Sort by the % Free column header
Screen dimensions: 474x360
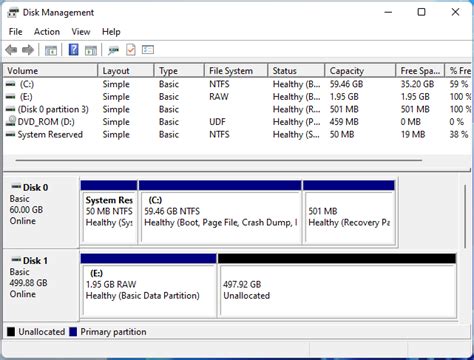(459, 71)
